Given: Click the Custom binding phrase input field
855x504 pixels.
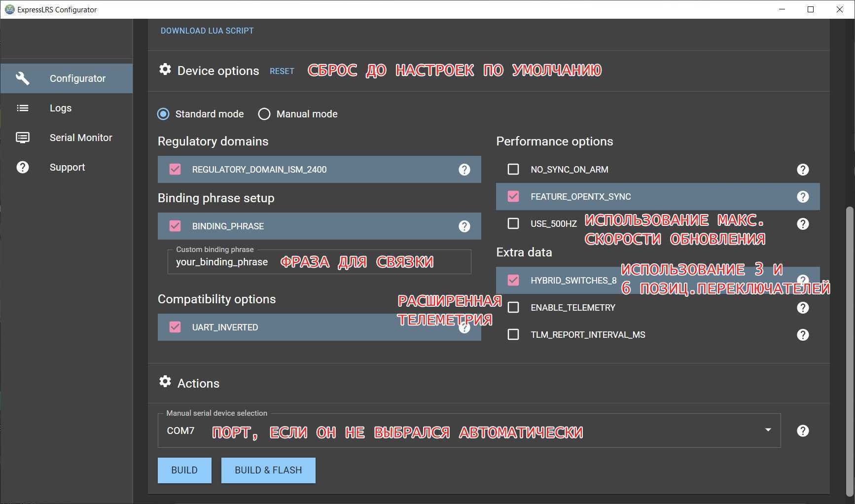Looking at the screenshot, I should tap(319, 262).
